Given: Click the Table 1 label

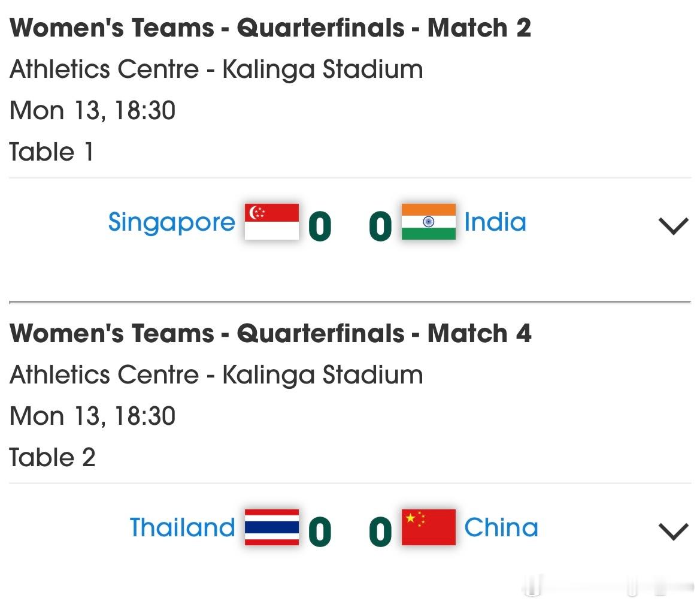Looking at the screenshot, I should click(52, 152).
